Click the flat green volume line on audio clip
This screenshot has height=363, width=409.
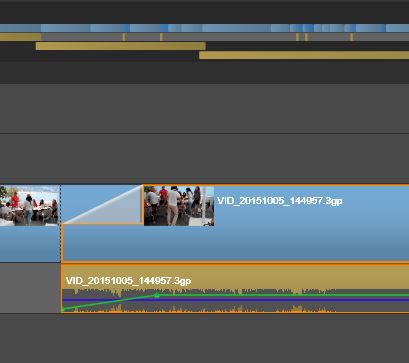(x=283, y=295)
